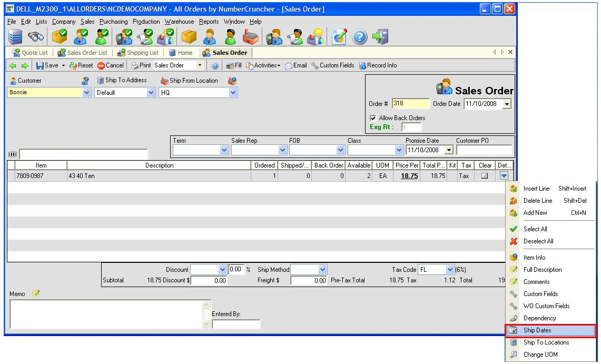Screen dimensions: 601x364
Task: Toggle Clear checkbox on item 7809-0987 row
Action: pos(485,176)
